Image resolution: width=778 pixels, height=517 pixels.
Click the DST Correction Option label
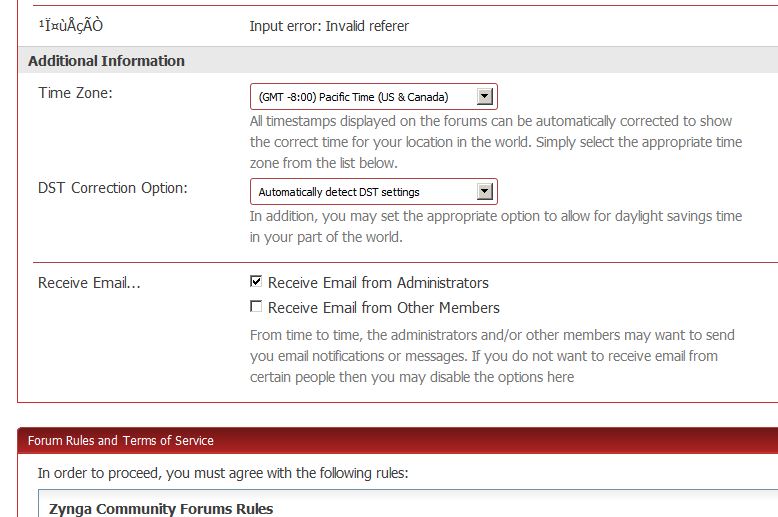click(x=113, y=188)
